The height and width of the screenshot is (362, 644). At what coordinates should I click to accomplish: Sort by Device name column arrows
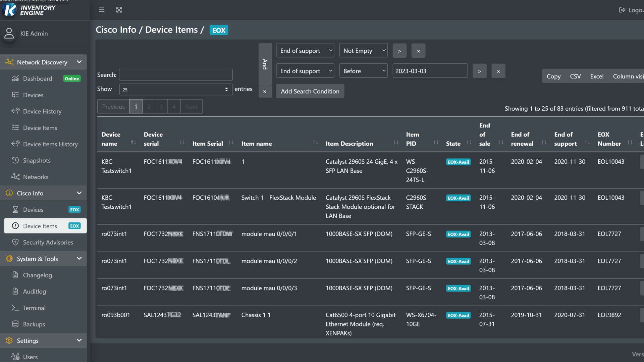(x=133, y=143)
